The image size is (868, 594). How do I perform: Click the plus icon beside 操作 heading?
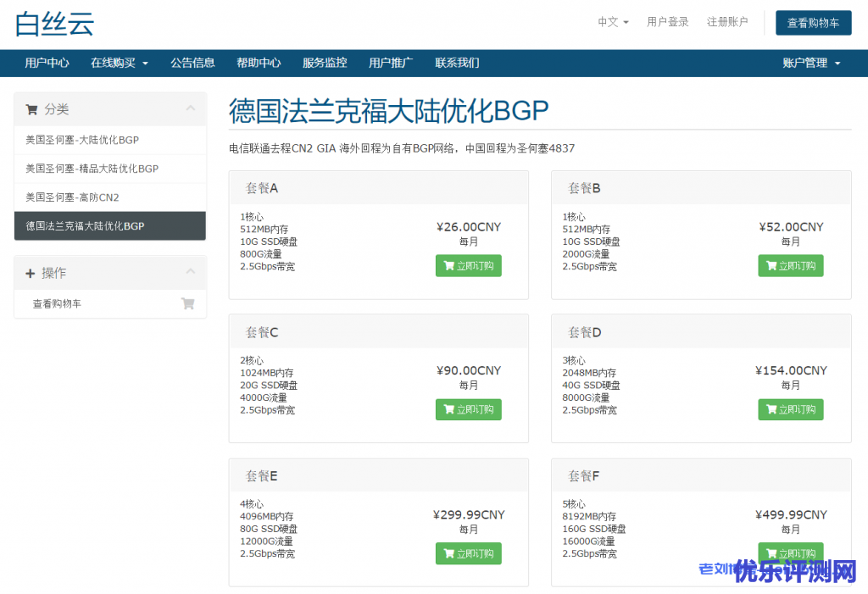coord(31,273)
